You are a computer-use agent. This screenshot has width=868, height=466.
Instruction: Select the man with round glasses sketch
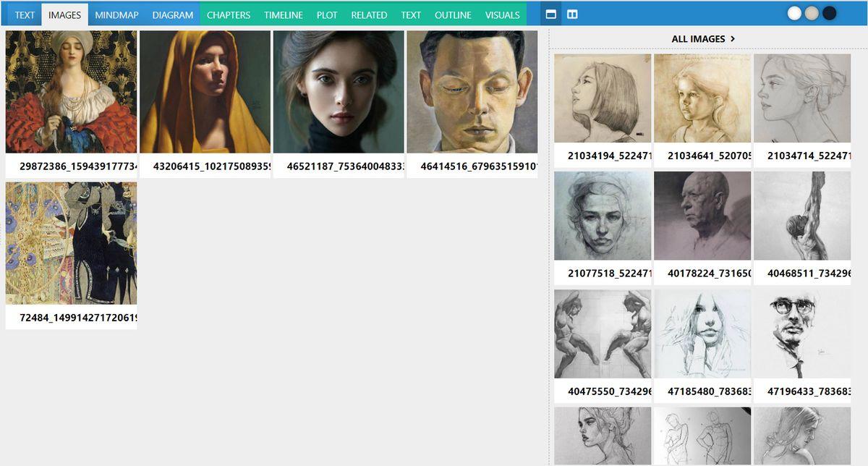click(x=802, y=334)
